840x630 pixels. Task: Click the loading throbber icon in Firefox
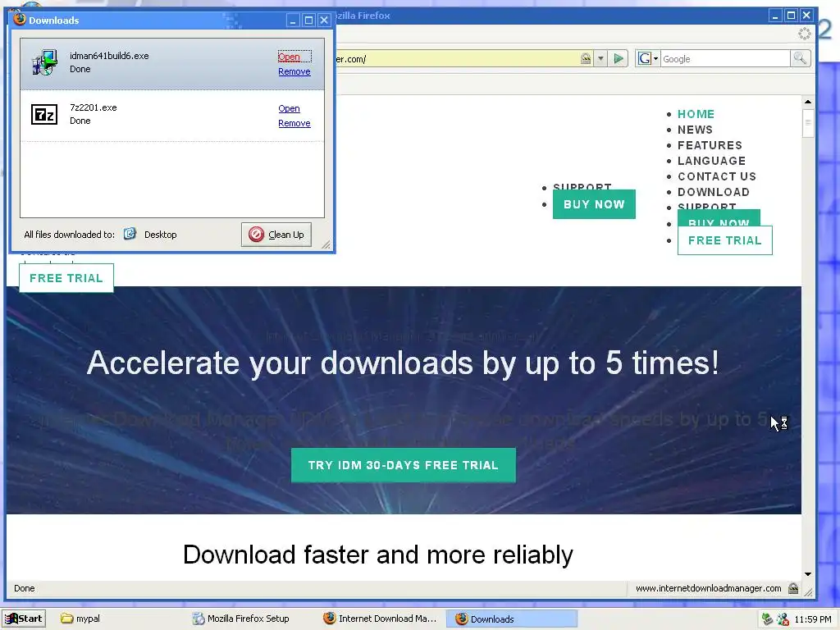click(804, 34)
